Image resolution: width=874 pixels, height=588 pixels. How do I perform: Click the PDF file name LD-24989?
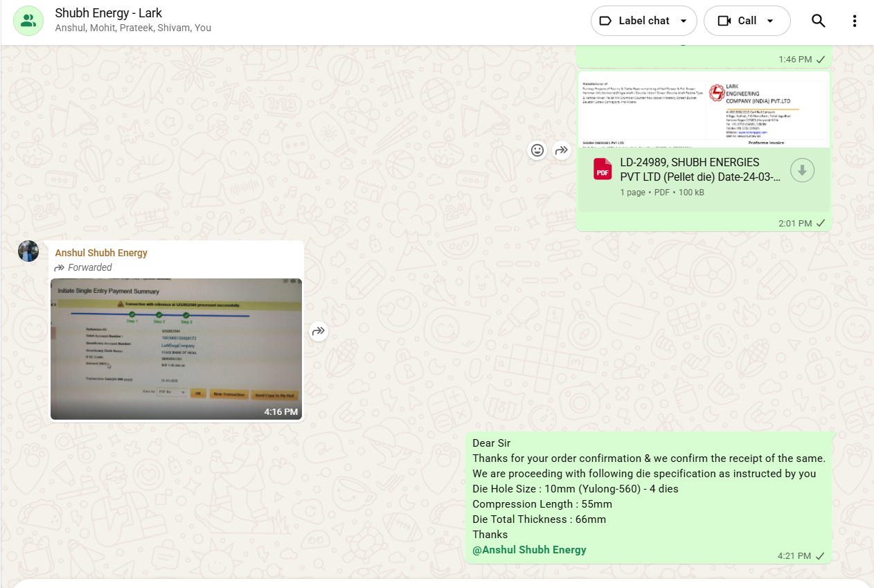[699, 170]
